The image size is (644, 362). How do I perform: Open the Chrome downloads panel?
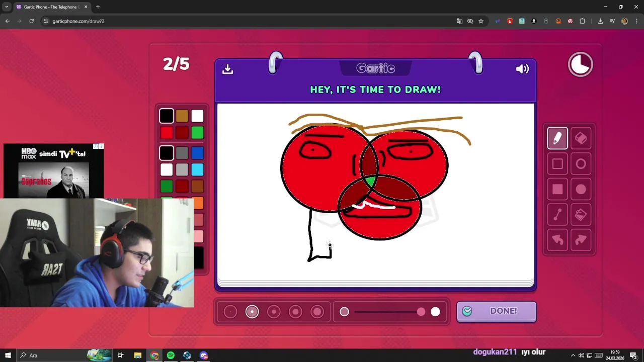pos(600,21)
